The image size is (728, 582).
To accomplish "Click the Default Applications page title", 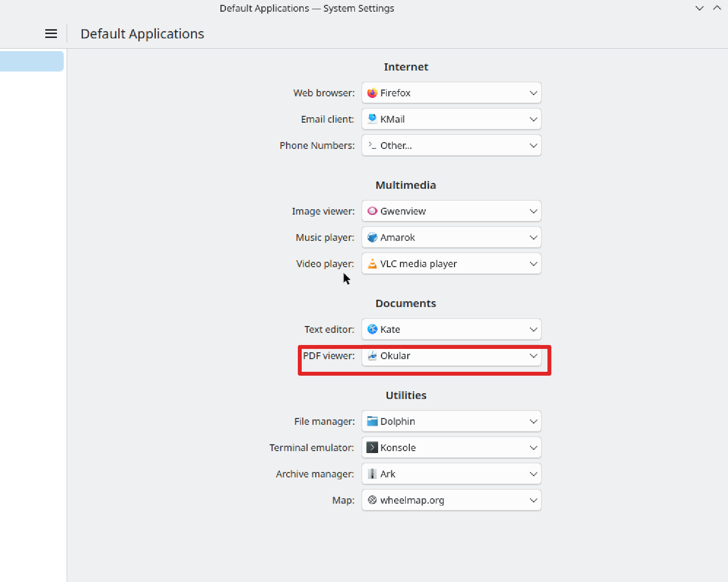I will (x=142, y=34).
